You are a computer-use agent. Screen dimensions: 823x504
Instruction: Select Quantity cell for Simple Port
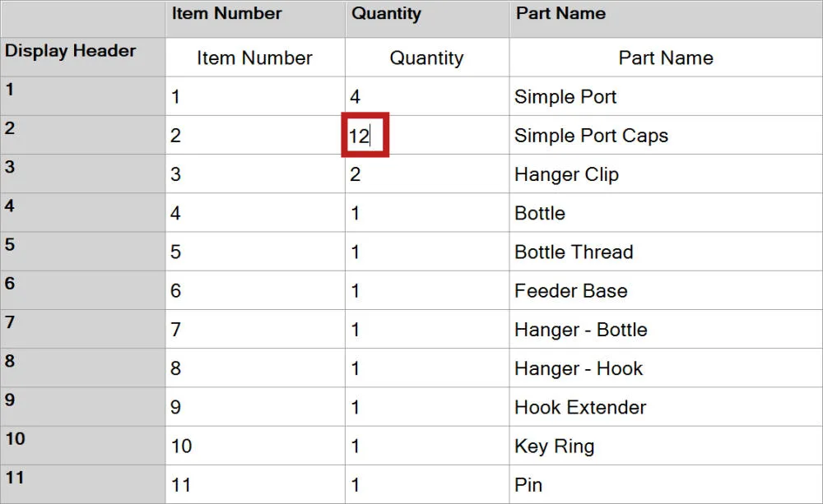(426, 96)
